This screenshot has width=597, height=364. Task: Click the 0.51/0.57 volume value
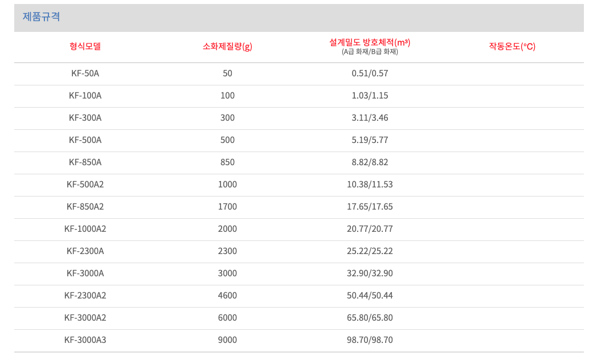(370, 73)
